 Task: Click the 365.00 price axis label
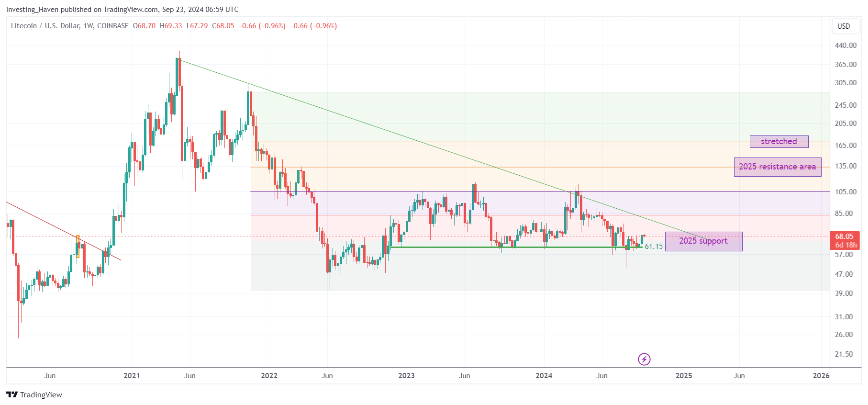(x=846, y=65)
